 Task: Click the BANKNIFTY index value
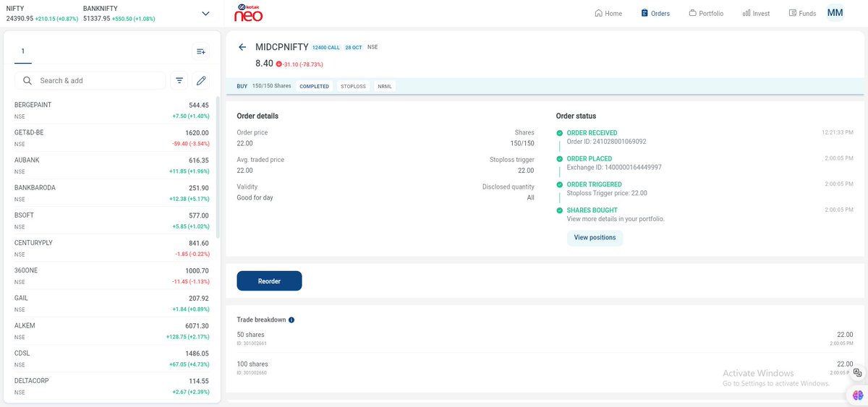click(x=97, y=18)
